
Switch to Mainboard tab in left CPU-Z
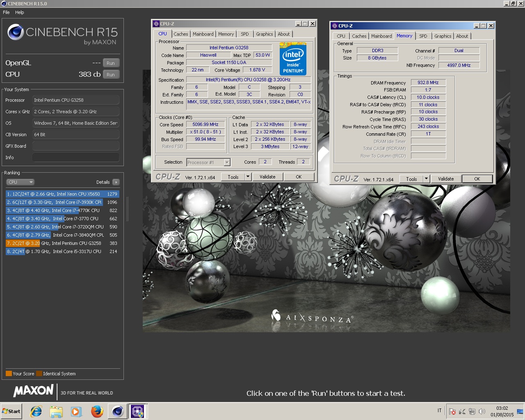pyautogui.click(x=203, y=34)
